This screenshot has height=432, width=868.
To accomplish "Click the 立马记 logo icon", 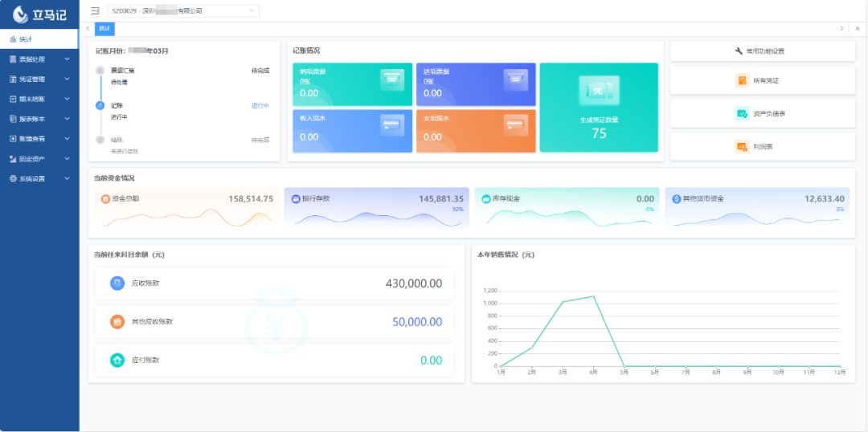I will tap(20, 14).
